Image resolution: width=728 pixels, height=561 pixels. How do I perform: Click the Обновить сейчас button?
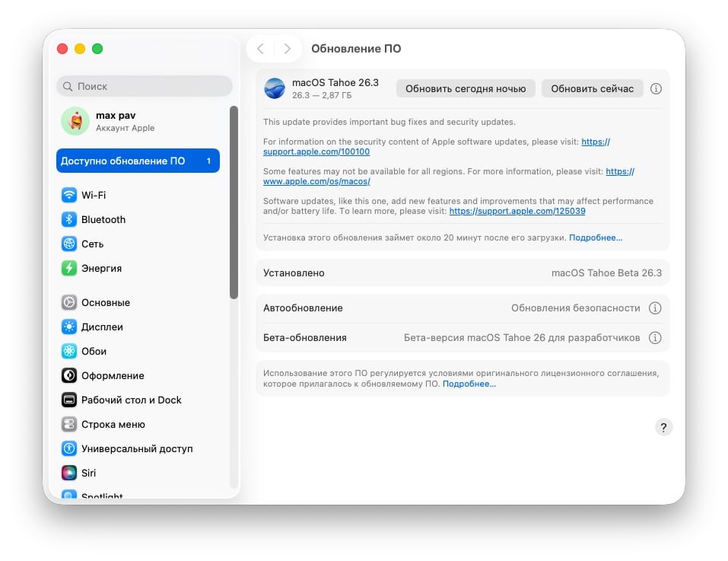coord(592,89)
